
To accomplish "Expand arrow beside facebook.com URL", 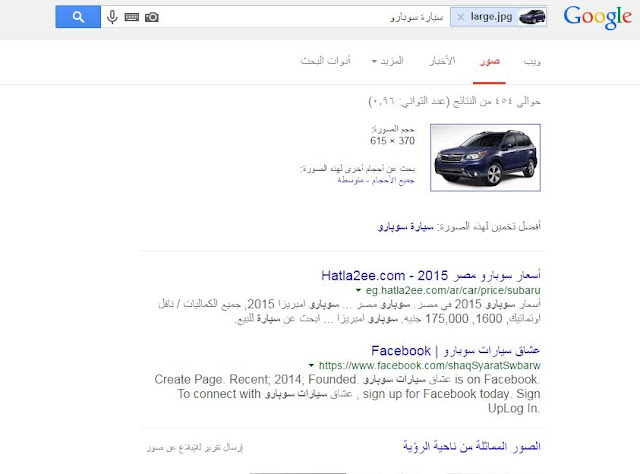I will (311, 365).
